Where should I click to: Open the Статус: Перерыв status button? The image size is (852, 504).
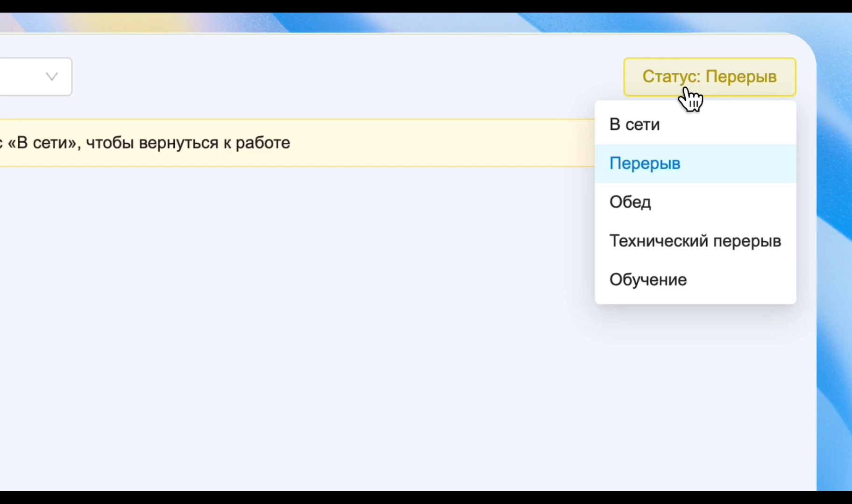(x=710, y=77)
